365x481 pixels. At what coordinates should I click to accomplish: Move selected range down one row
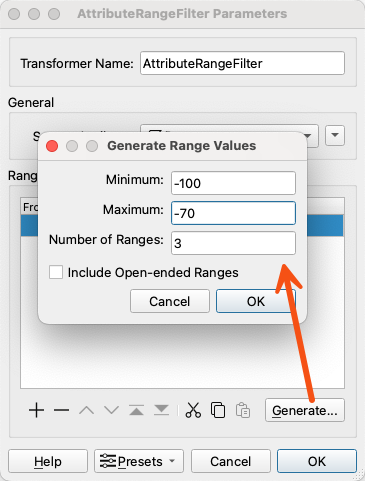[111, 410]
